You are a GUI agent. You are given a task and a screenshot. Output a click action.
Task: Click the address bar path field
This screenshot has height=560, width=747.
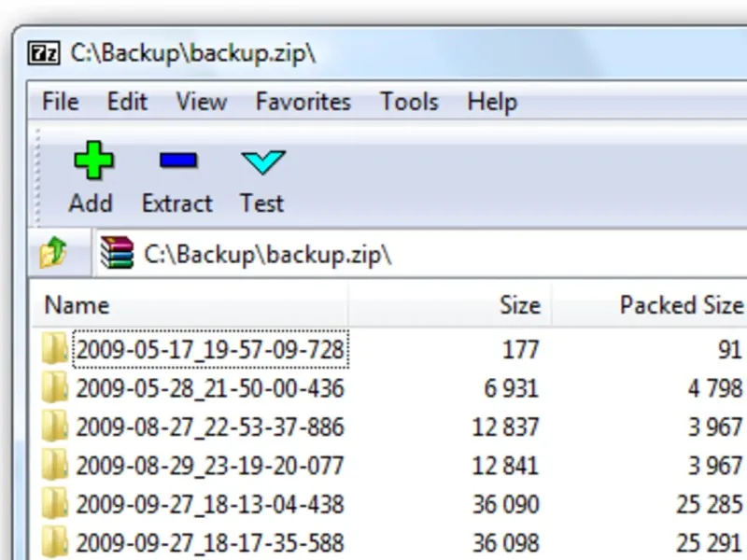(x=420, y=255)
